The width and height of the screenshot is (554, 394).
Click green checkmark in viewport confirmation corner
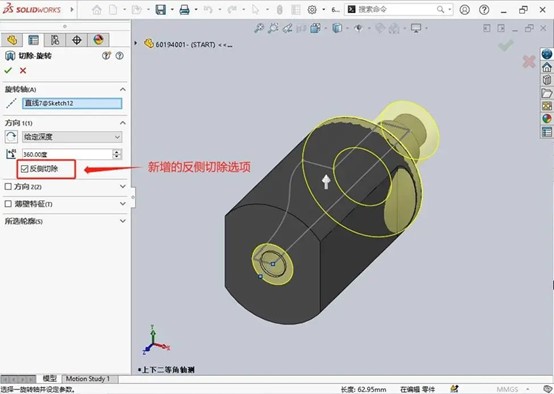click(x=506, y=46)
